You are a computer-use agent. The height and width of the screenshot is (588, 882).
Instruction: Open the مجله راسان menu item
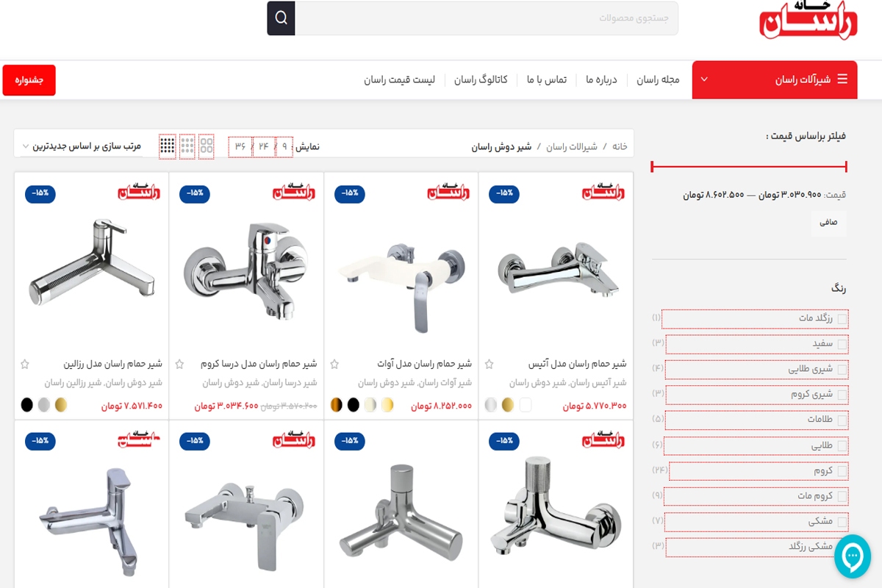pos(658,79)
